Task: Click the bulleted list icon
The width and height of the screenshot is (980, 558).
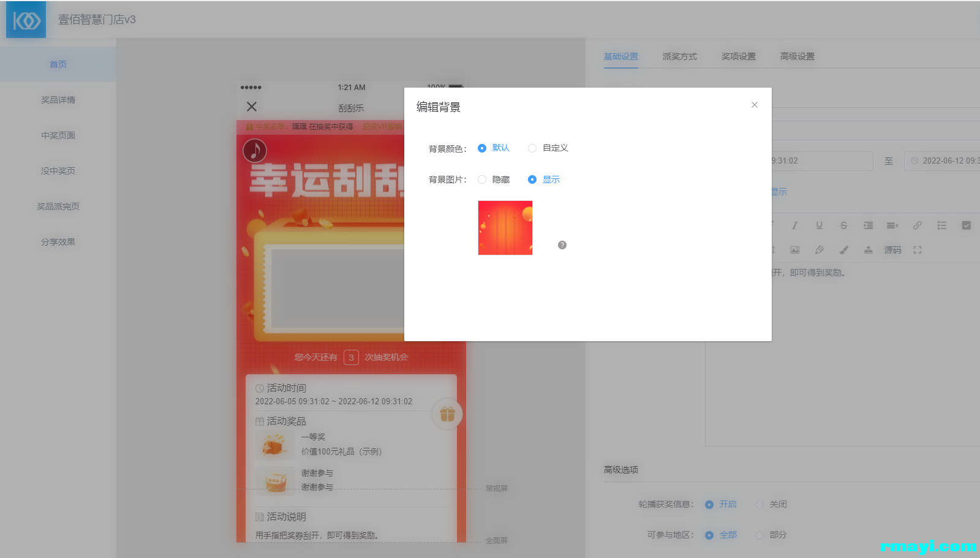Action: click(x=941, y=225)
